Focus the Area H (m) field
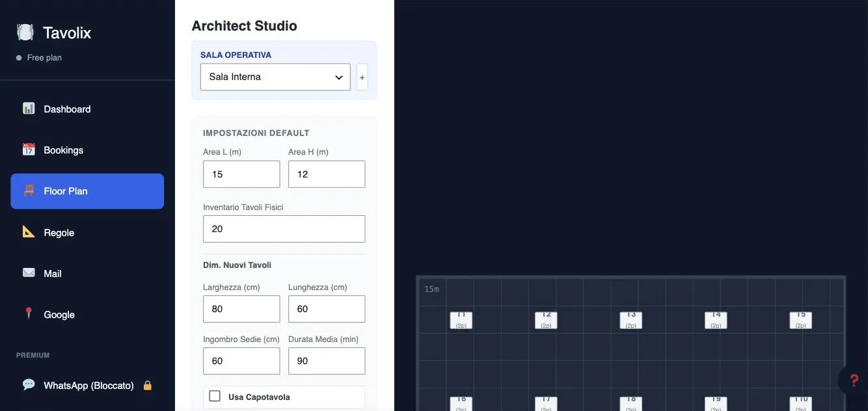This screenshot has height=411, width=868. pos(327,174)
